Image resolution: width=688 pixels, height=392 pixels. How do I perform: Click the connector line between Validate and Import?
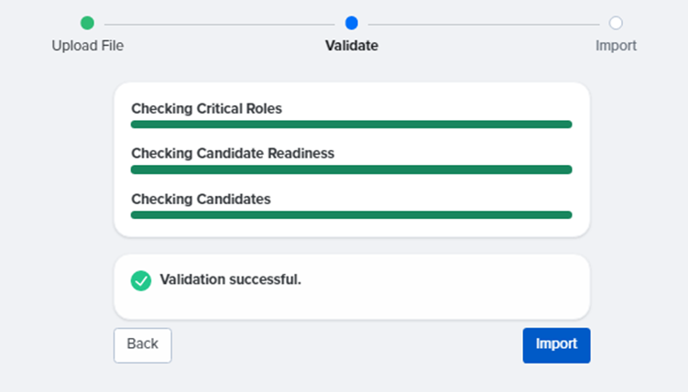click(484, 25)
